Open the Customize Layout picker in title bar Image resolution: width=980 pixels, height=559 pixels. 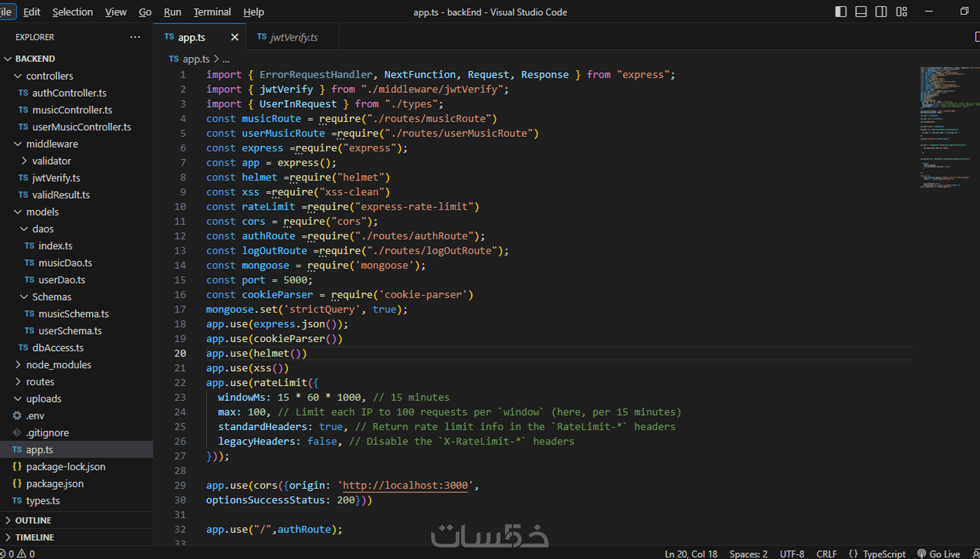pyautogui.click(x=901, y=12)
